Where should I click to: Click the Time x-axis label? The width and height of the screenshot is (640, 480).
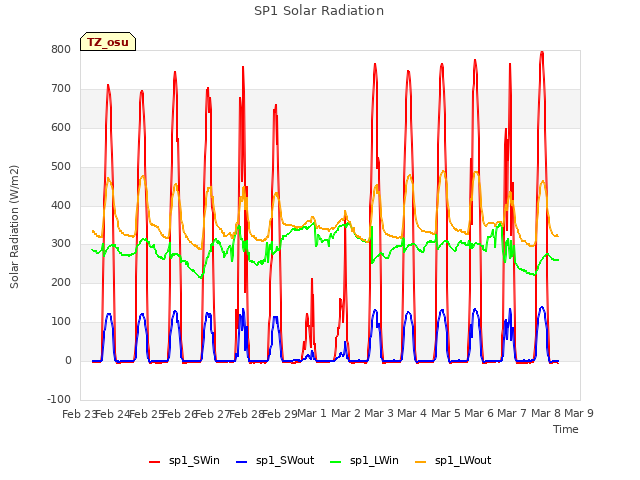(x=566, y=429)
